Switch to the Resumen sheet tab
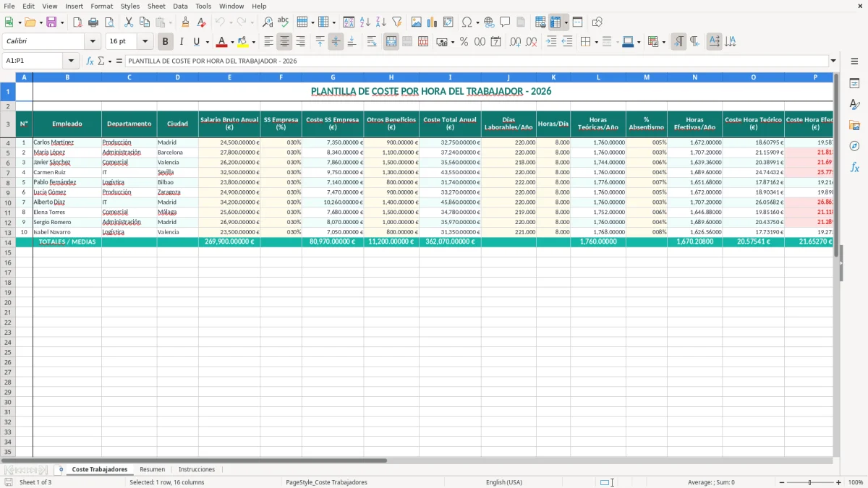This screenshot has height=488, width=868. [x=152, y=470]
